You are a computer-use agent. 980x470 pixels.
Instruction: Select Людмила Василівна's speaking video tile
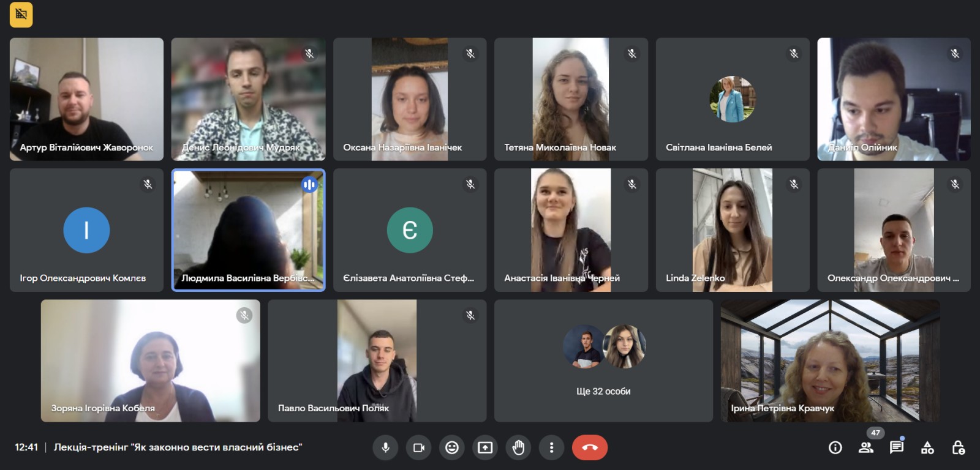coord(248,230)
